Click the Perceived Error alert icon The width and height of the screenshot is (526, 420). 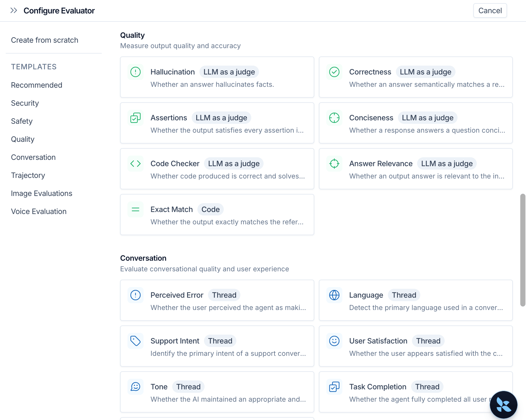[x=136, y=295]
